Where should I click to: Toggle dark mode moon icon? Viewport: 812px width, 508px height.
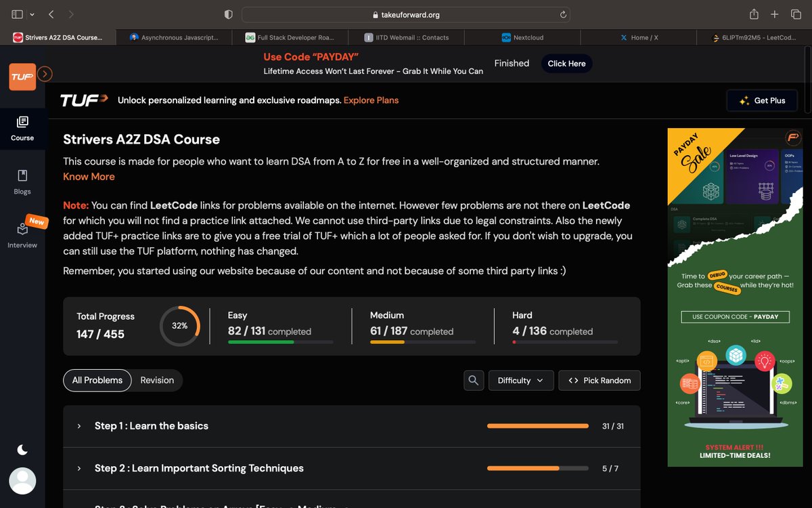pyautogui.click(x=22, y=450)
